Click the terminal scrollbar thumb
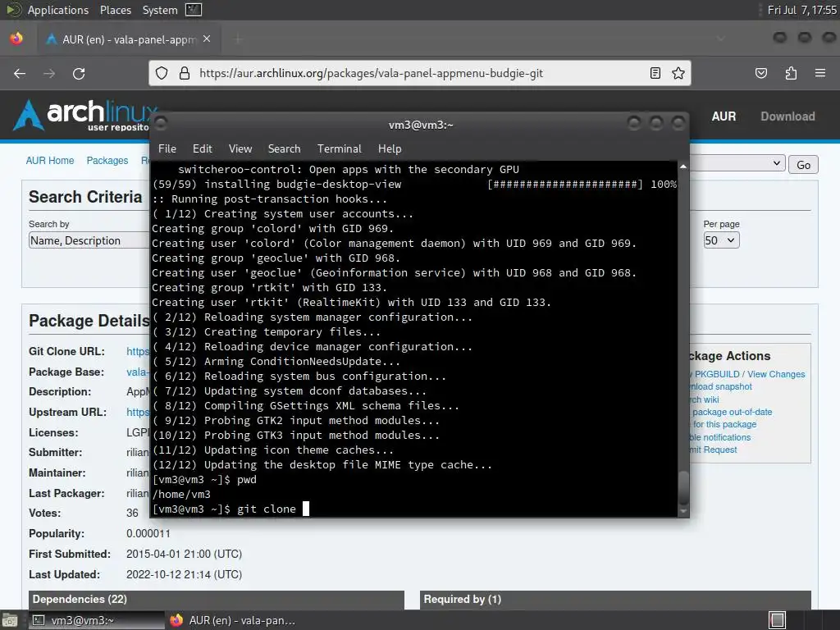840x630 pixels. point(683,486)
